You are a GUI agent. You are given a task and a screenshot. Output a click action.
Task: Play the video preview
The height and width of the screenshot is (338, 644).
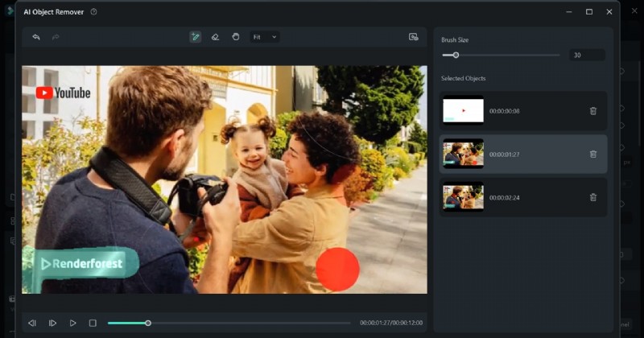(x=72, y=323)
